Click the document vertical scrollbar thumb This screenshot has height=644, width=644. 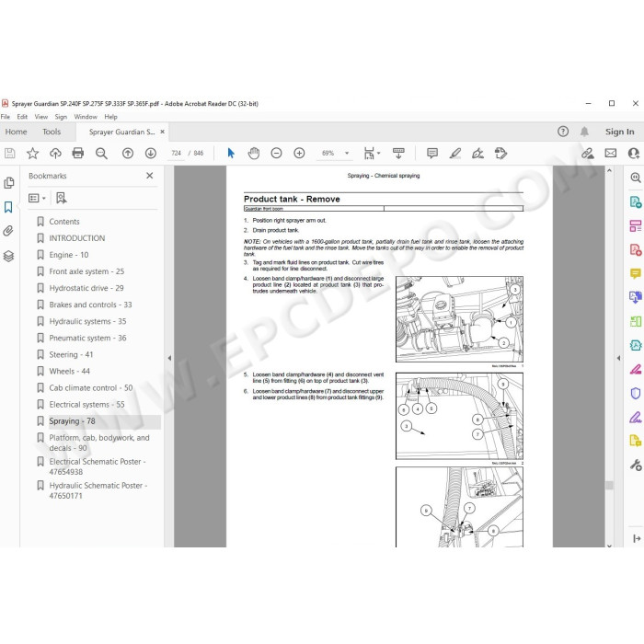coord(609,486)
